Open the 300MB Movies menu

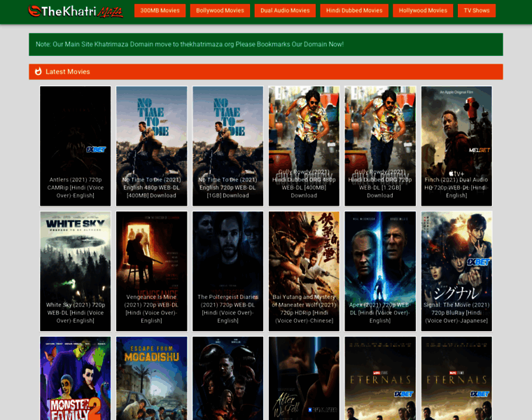(x=160, y=10)
